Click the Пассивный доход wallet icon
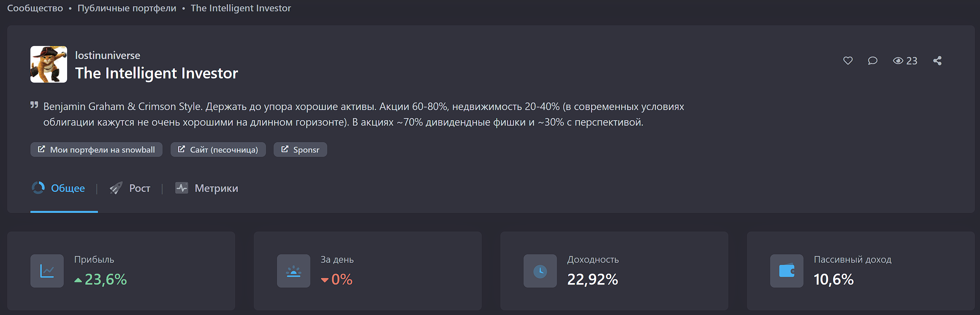 click(x=787, y=271)
